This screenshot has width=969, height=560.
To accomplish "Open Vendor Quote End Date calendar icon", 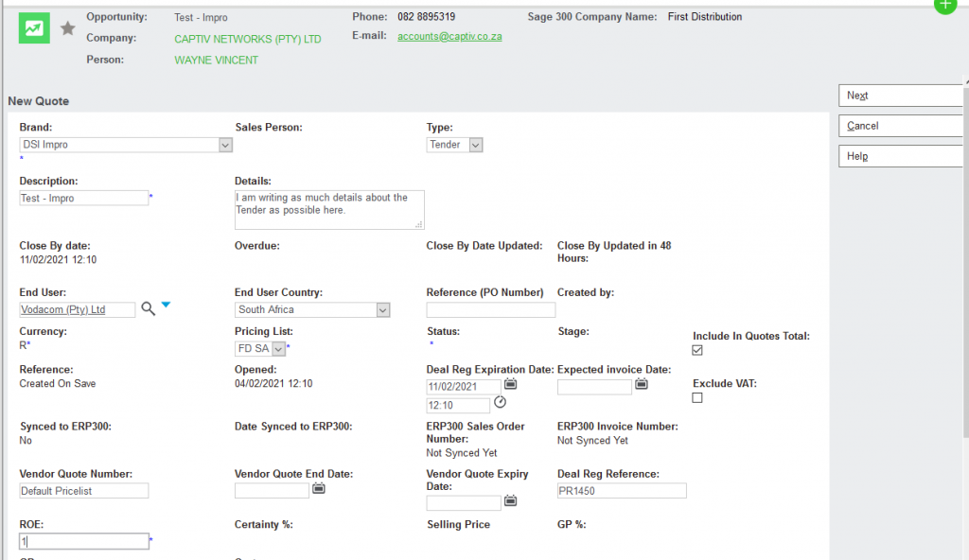I will [x=319, y=489].
